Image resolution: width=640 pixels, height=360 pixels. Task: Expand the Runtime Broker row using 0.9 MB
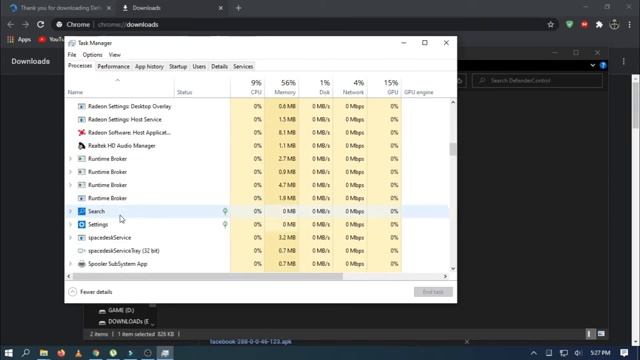point(71,172)
